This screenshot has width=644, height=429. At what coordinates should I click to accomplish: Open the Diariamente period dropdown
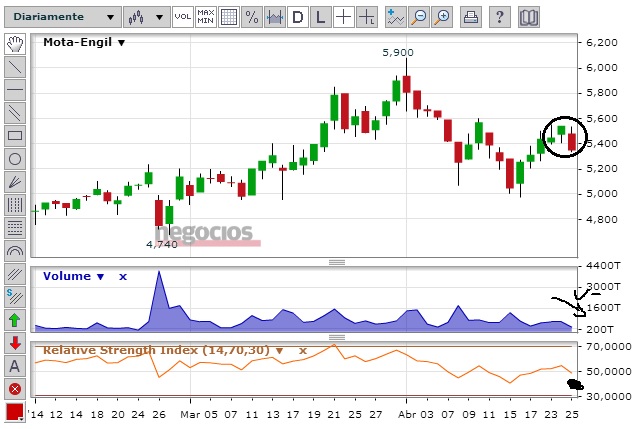(63, 17)
